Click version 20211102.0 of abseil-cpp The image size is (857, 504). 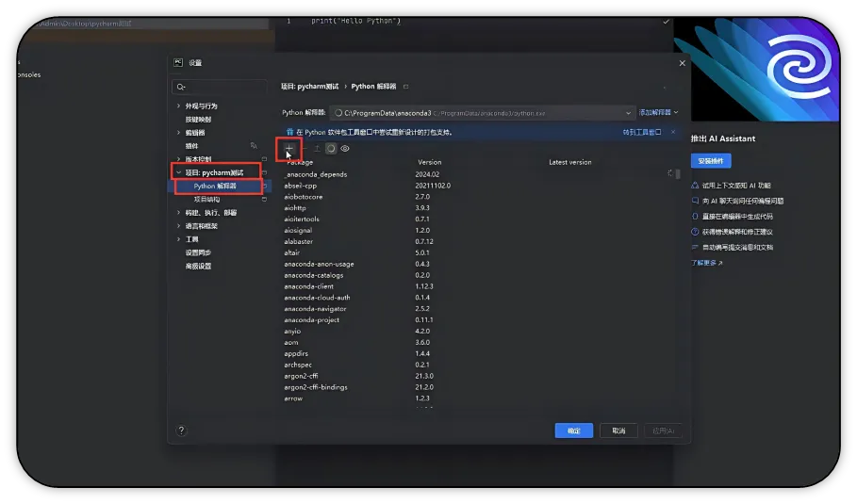pos(433,186)
